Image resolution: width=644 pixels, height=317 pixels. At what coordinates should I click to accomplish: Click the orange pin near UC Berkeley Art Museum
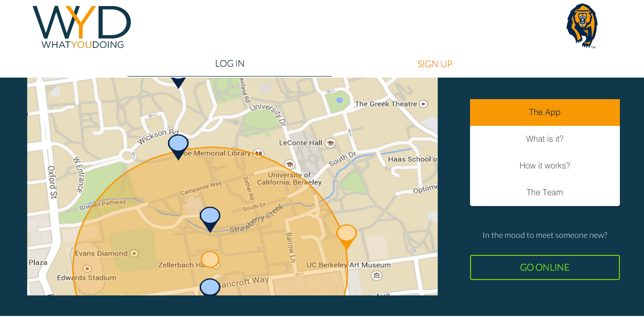pos(346,237)
